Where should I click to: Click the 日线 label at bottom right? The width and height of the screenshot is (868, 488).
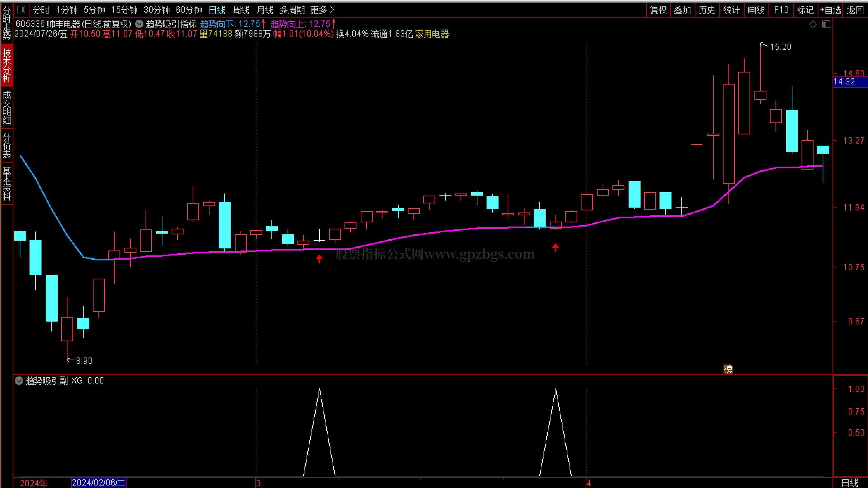(850, 483)
